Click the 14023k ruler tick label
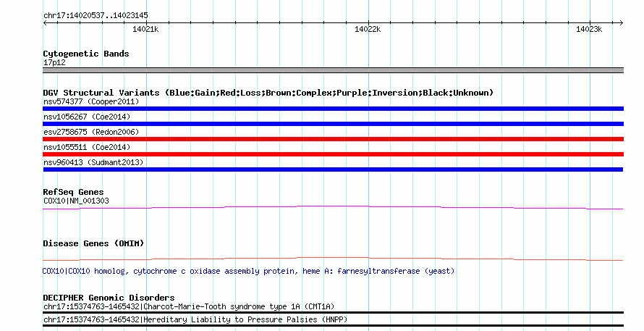Image resolution: width=644 pixels, height=331 pixels. [x=589, y=29]
